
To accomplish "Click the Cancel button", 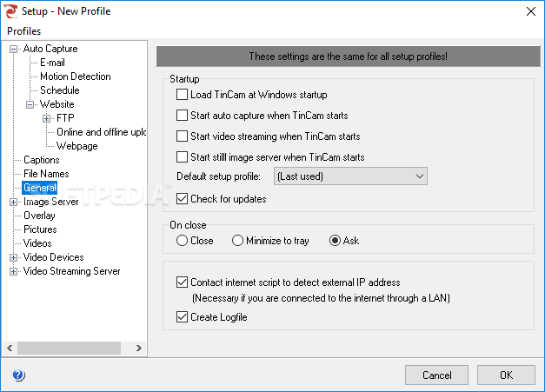I will [436, 375].
